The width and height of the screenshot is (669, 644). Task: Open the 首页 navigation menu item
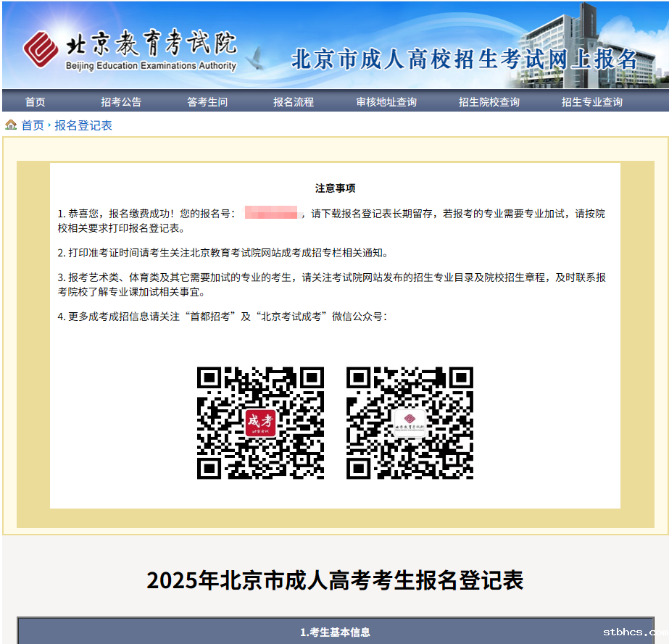tap(35, 102)
